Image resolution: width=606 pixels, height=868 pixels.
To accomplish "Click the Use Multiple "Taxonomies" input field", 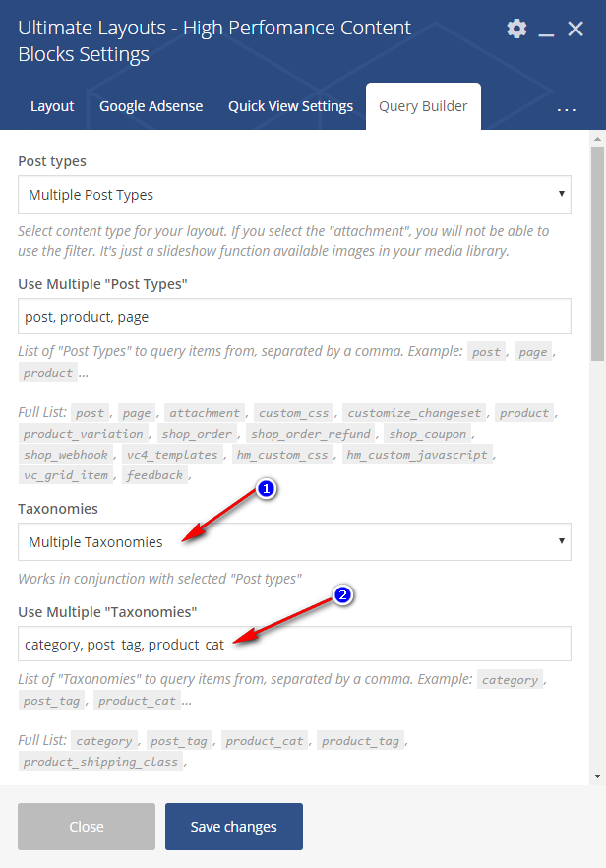I will (294, 644).
